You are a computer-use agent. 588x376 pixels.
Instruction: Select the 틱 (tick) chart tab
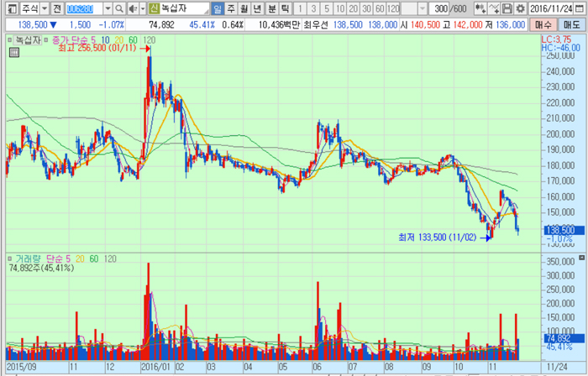285,8
